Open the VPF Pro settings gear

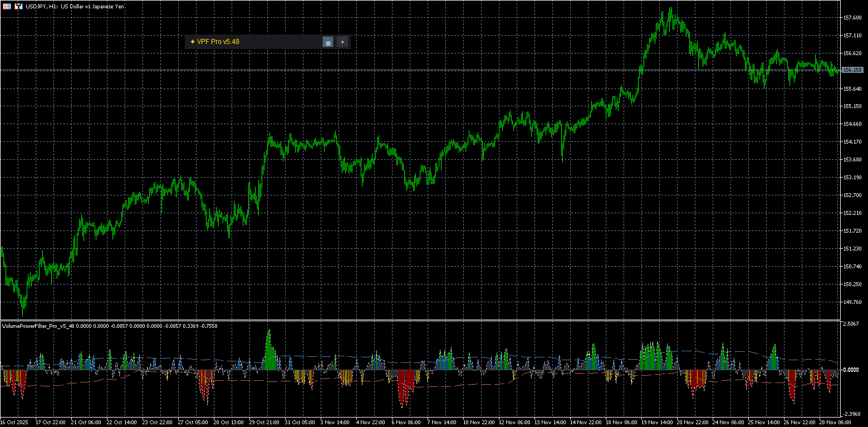(328, 42)
